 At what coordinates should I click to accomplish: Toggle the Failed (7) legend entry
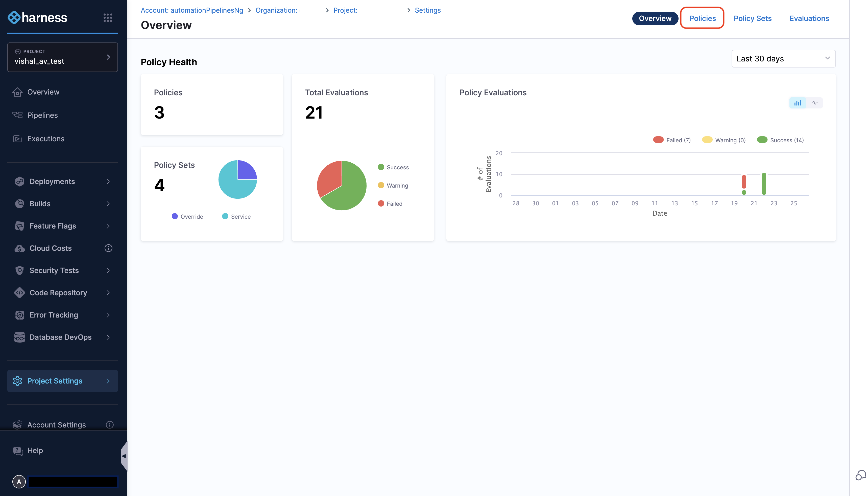pyautogui.click(x=672, y=140)
